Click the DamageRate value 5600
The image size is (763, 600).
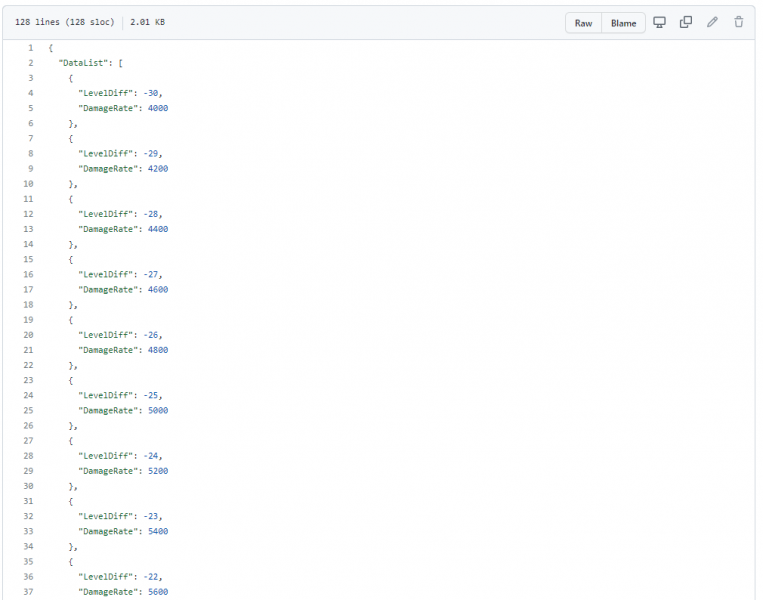[156, 592]
